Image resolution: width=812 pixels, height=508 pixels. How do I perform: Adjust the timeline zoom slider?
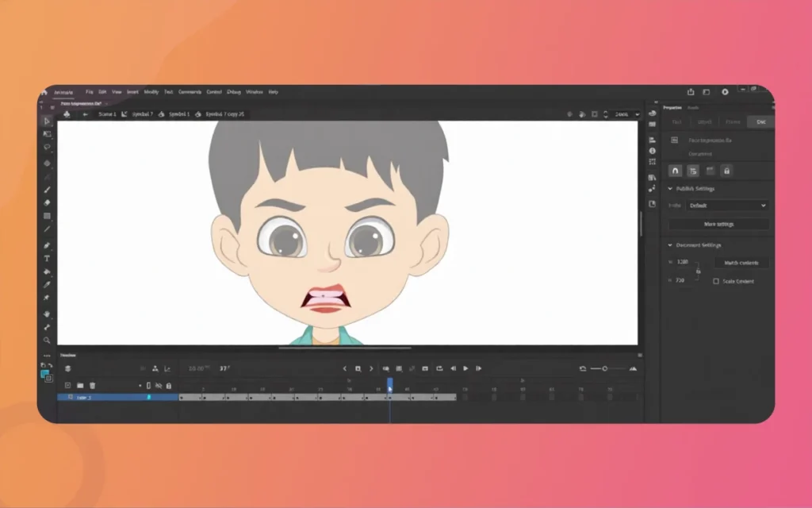click(x=605, y=368)
